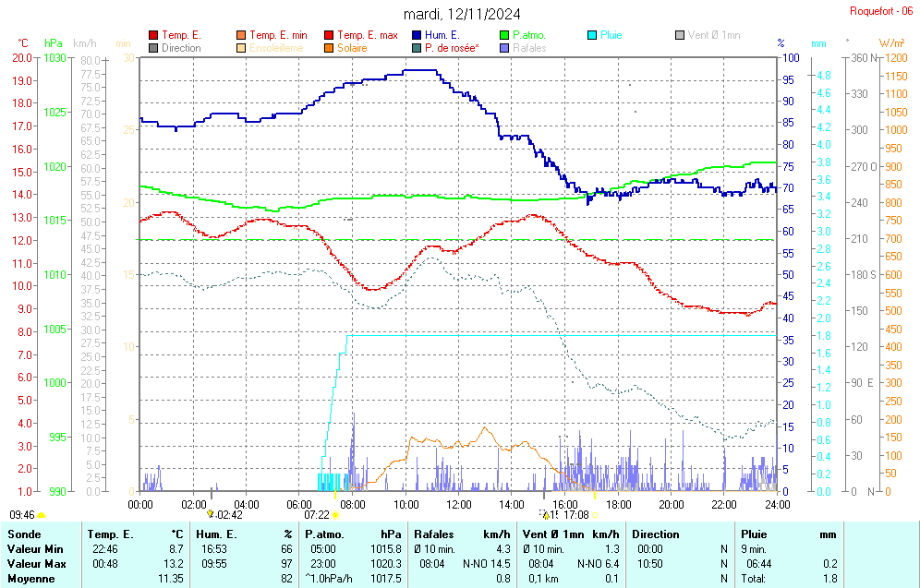920x588 pixels.
Task: Click the Rafales column header in table
Action: click(x=434, y=534)
